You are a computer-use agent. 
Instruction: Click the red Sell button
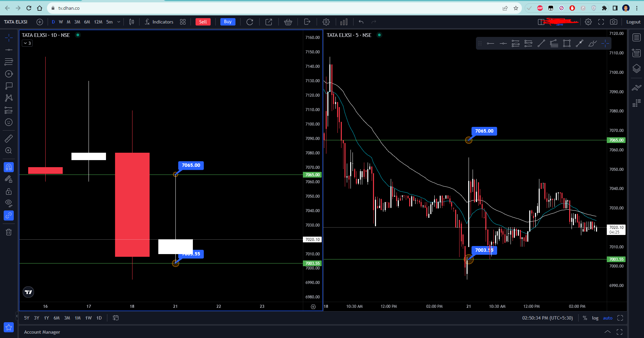point(203,22)
